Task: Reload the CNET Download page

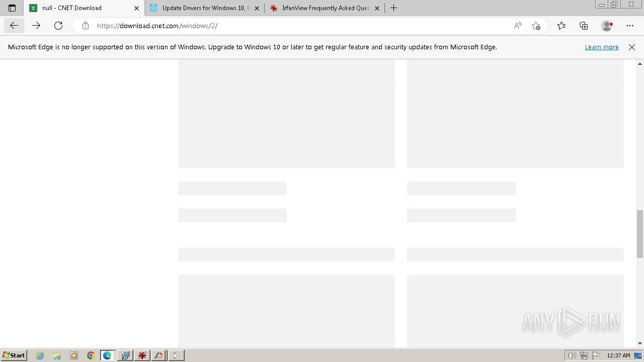Action: 58,26
